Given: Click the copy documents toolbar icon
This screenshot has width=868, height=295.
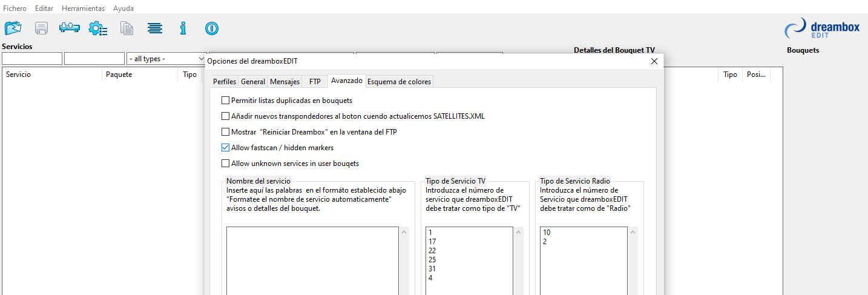Looking at the screenshot, I should coord(127,28).
